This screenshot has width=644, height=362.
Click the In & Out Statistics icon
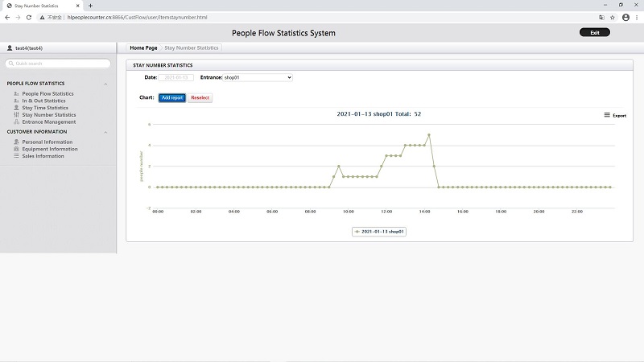tap(16, 101)
